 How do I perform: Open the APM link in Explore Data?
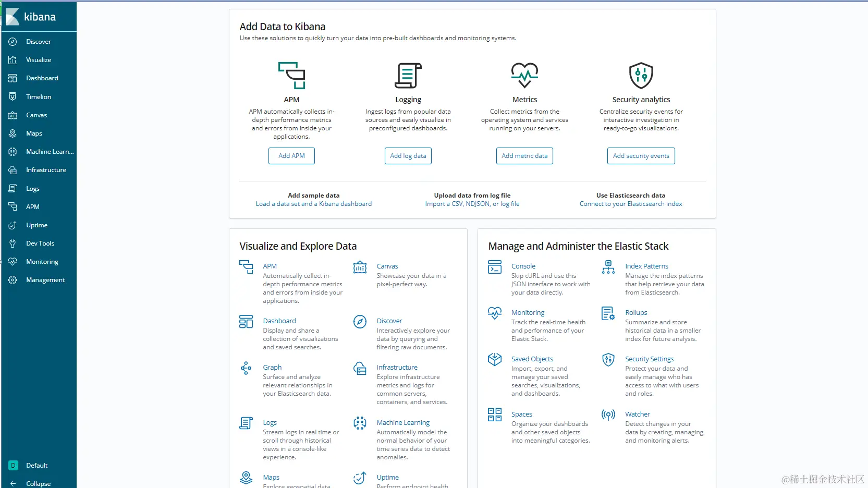coord(270,266)
